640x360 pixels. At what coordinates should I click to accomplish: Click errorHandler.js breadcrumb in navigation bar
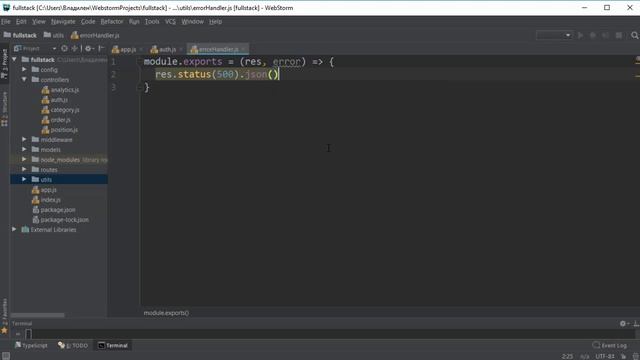[95, 36]
